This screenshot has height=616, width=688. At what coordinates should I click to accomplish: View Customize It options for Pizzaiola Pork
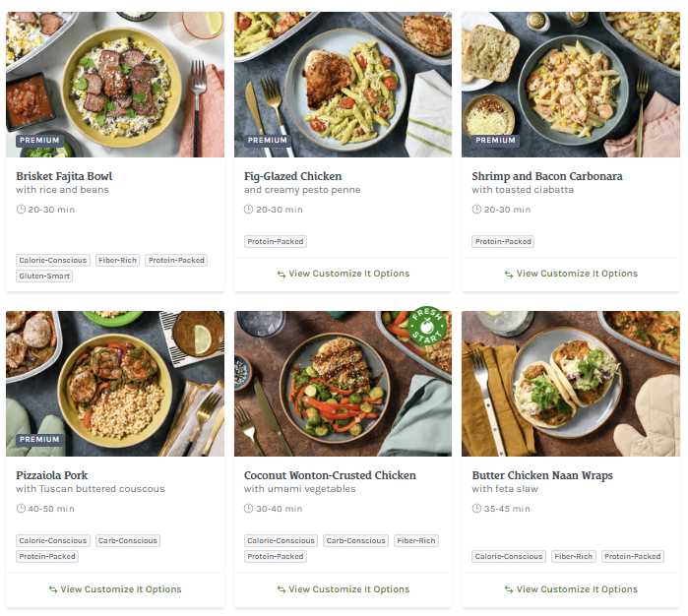(114, 589)
